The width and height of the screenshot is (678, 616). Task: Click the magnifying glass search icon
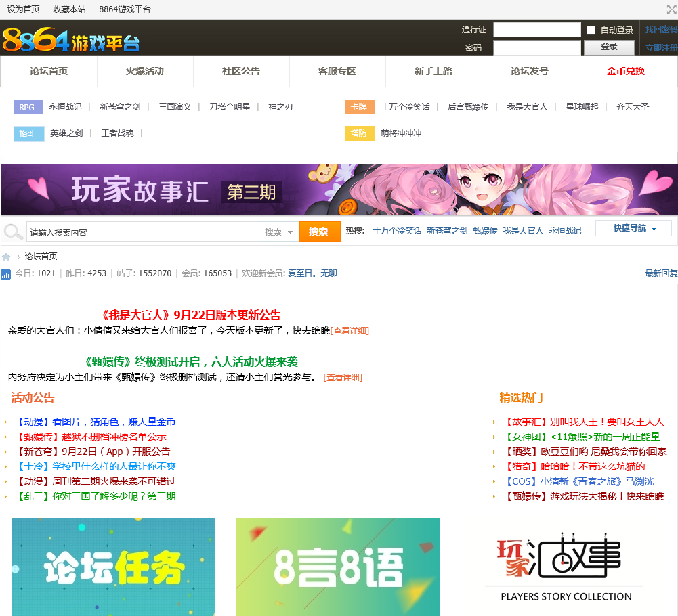(14, 232)
